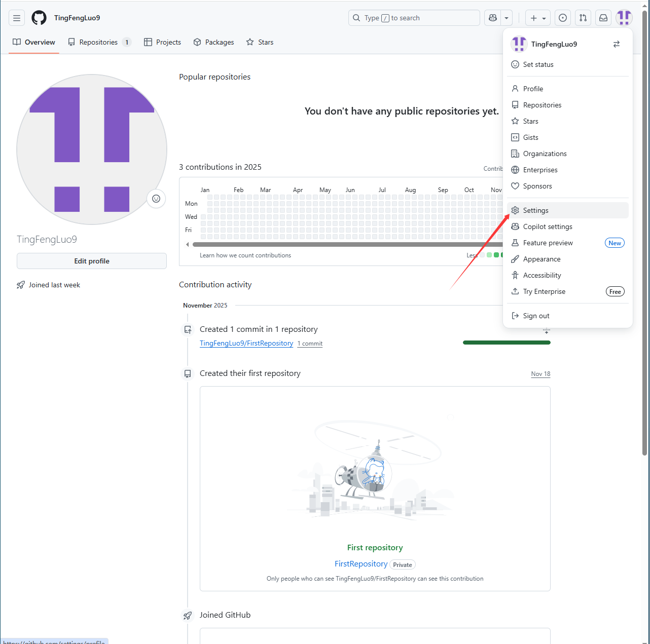This screenshot has height=644, width=650.
Task: Click the smiley set-status icon on avatar
Action: pos(156,199)
